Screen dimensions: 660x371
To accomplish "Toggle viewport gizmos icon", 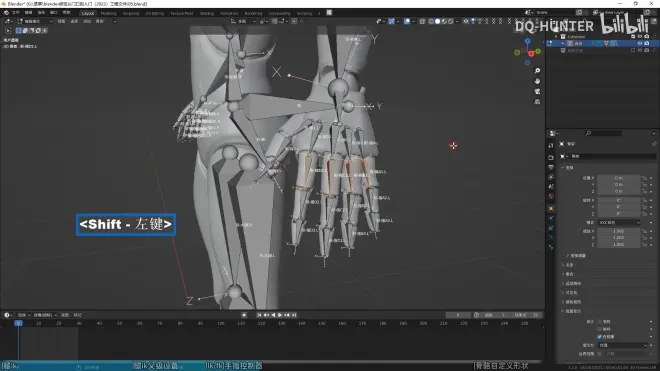I will 391,21.
